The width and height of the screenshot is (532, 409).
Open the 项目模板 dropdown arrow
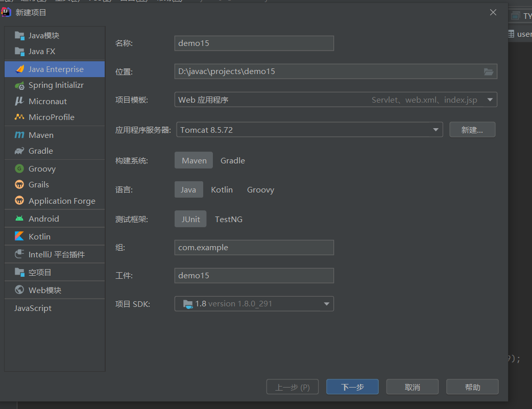tap(490, 100)
